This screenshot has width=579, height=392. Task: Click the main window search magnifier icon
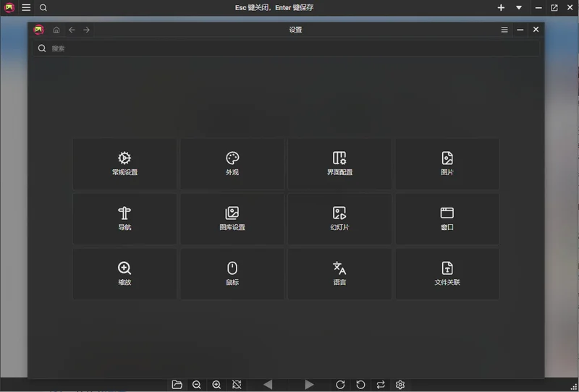(x=43, y=7)
